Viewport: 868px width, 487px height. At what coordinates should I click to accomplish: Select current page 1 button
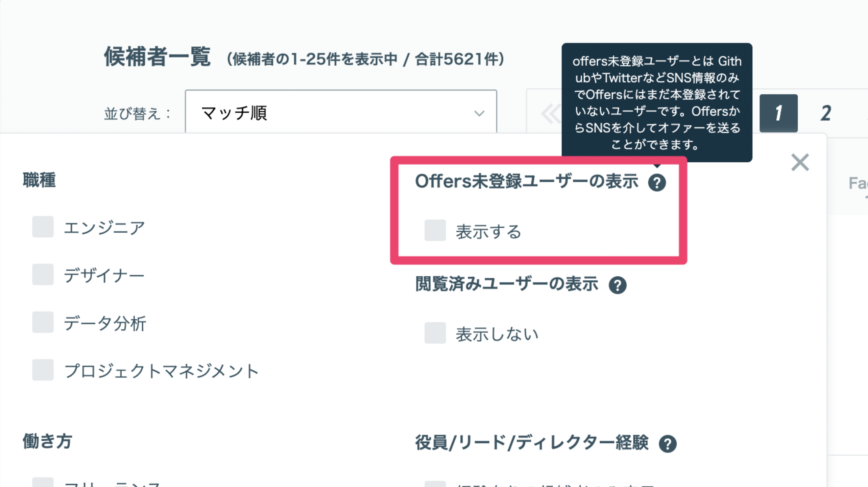tap(778, 113)
